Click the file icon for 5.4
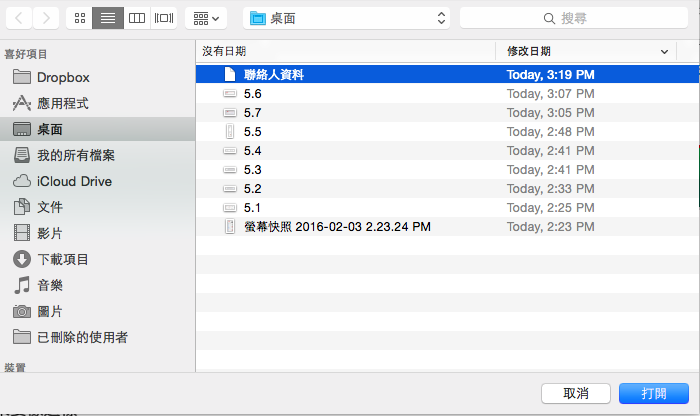Image resolution: width=700 pixels, height=416 pixels. (229, 151)
